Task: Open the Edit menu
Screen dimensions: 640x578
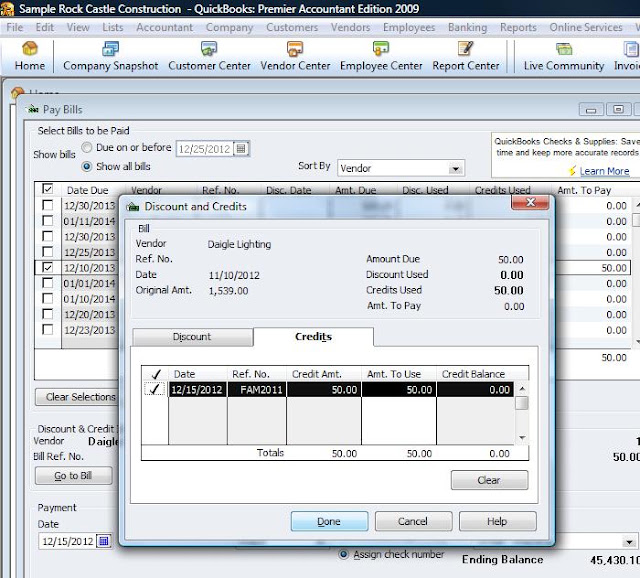Action: pyautogui.click(x=44, y=27)
